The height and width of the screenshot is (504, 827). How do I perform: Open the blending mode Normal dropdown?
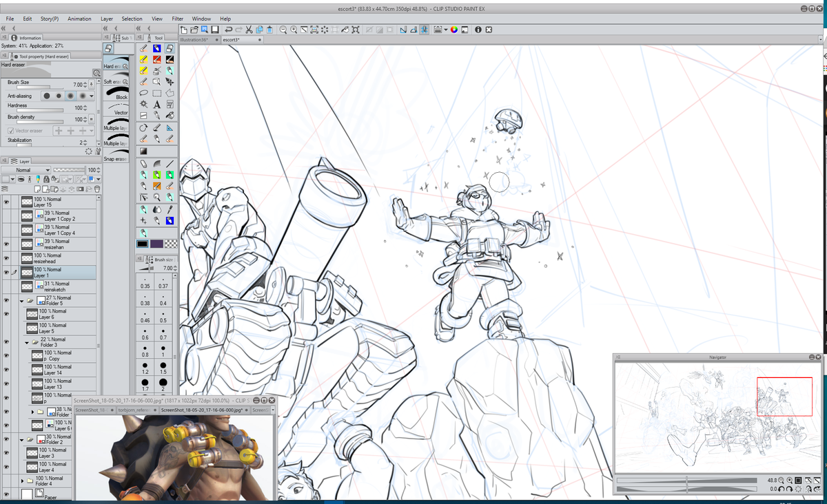point(26,170)
